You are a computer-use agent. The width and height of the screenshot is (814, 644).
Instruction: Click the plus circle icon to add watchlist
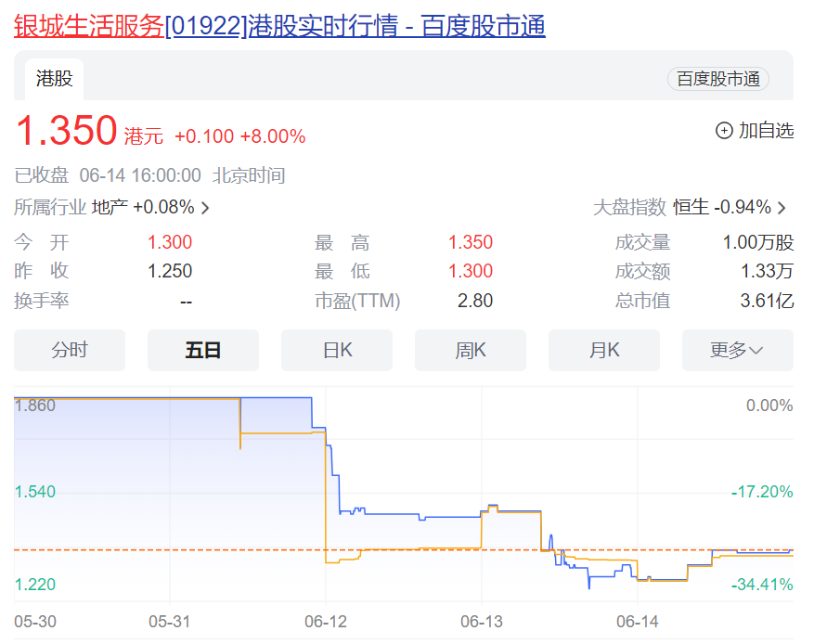724,130
